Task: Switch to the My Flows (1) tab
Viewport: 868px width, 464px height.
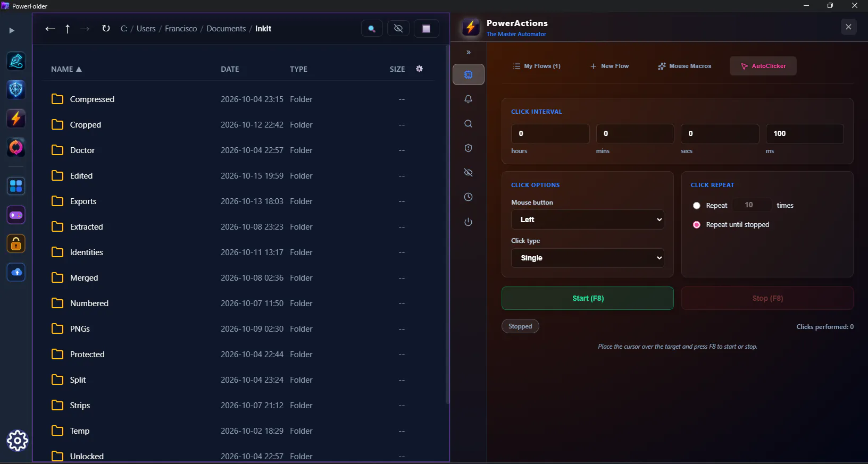Action: coord(537,66)
